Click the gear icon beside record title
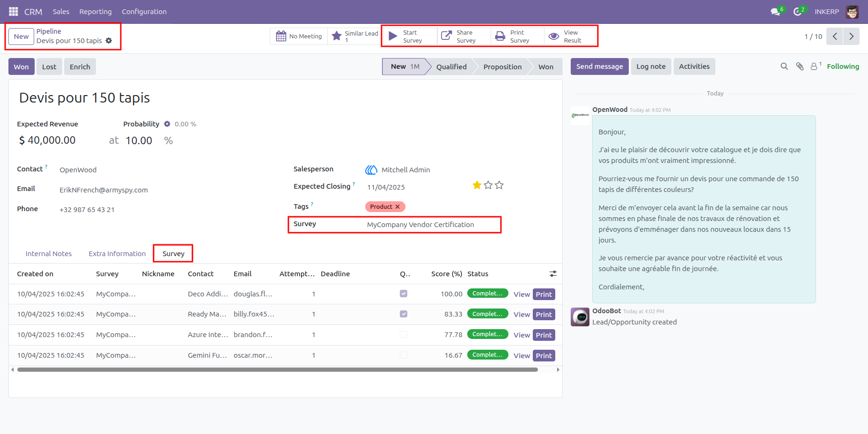 coord(109,41)
